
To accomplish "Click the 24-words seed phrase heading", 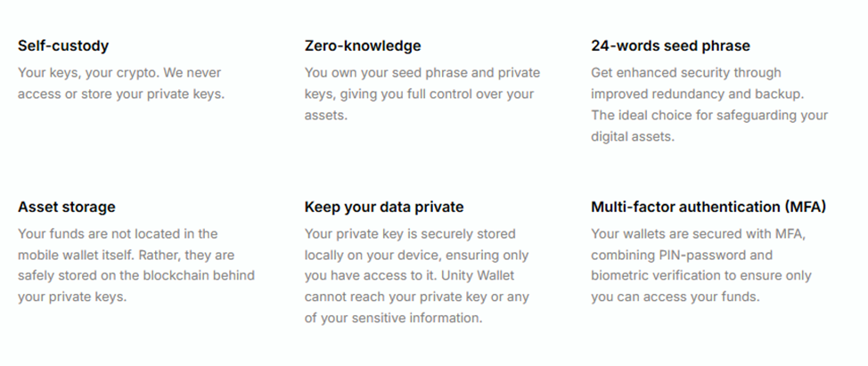I will tap(670, 46).
